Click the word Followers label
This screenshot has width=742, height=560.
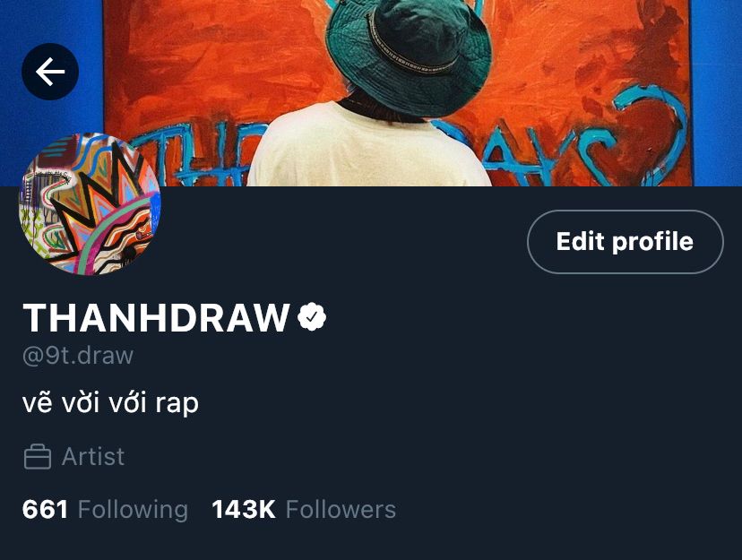click(x=341, y=510)
